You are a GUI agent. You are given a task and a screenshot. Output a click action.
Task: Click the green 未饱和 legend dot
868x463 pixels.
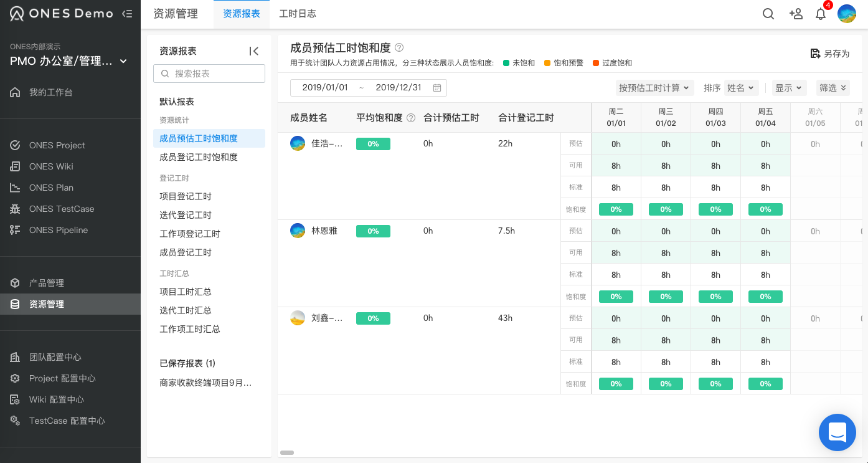tap(507, 63)
